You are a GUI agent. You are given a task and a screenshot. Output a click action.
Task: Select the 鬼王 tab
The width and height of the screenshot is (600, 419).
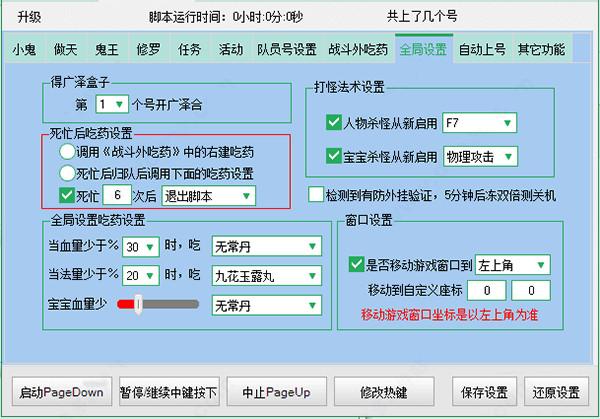107,49
